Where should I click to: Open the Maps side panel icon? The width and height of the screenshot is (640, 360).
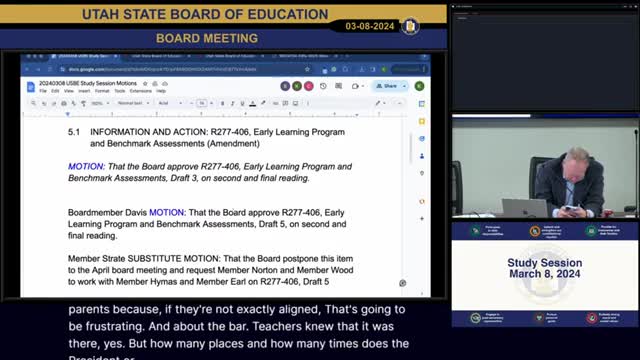pos(422,173)
